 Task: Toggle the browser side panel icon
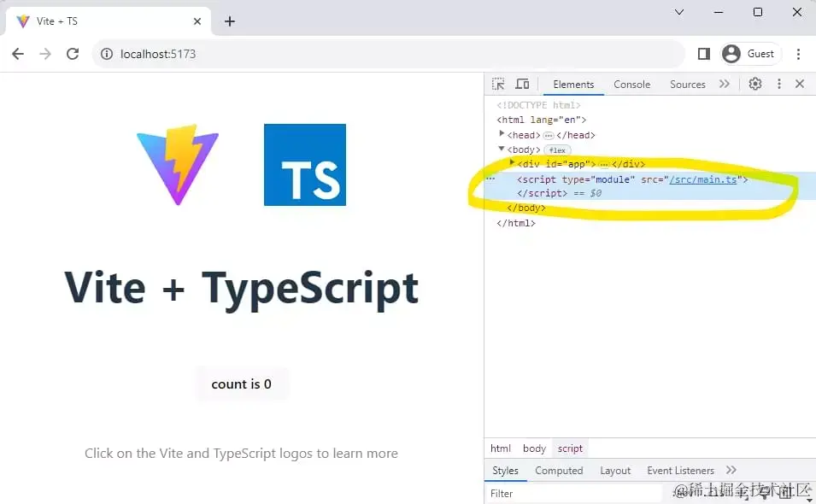coord(703,54)
